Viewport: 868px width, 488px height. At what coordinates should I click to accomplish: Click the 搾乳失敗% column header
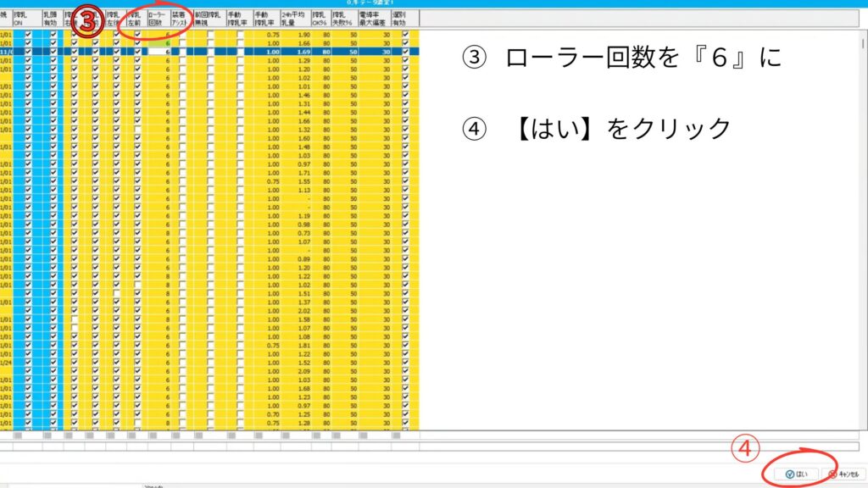point(343,19)
